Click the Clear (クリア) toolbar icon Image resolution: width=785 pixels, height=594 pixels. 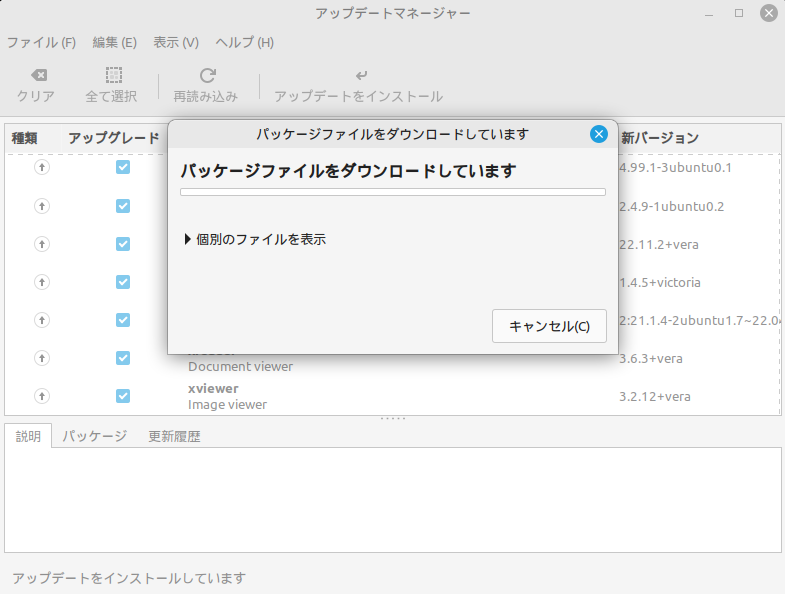39,75
